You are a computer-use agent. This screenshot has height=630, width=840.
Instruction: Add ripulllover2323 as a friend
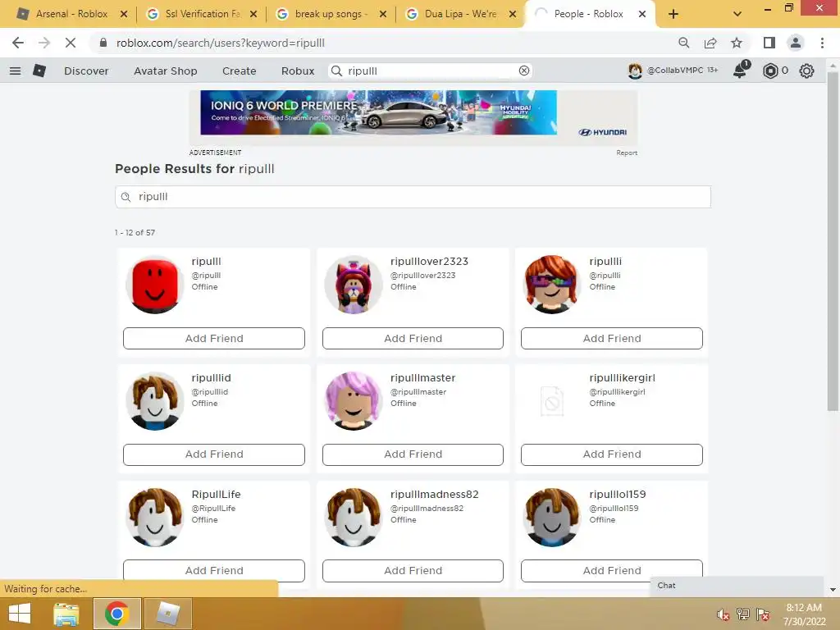click(x=413, y=338)
